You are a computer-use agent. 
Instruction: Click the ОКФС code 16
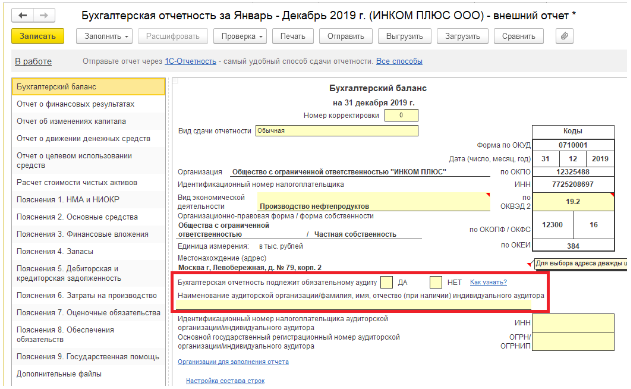[594, 225]
